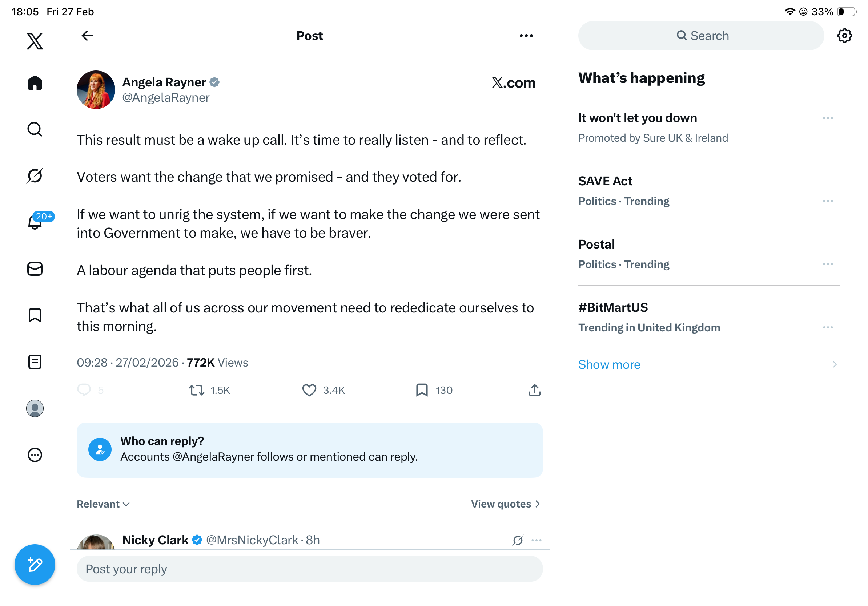Repost the post with 1.5K reposts

coord(197,390)
